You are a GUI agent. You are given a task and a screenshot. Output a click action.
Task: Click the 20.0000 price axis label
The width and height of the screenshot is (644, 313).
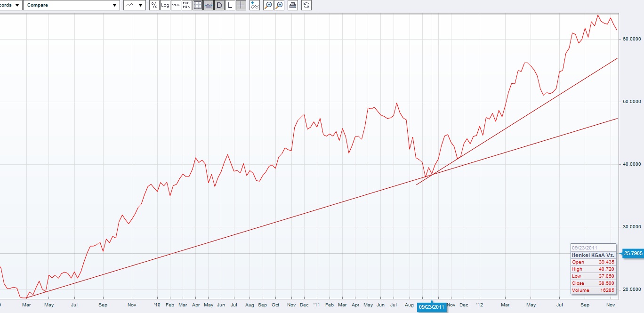pyautogui.click(x=631, y=289)
